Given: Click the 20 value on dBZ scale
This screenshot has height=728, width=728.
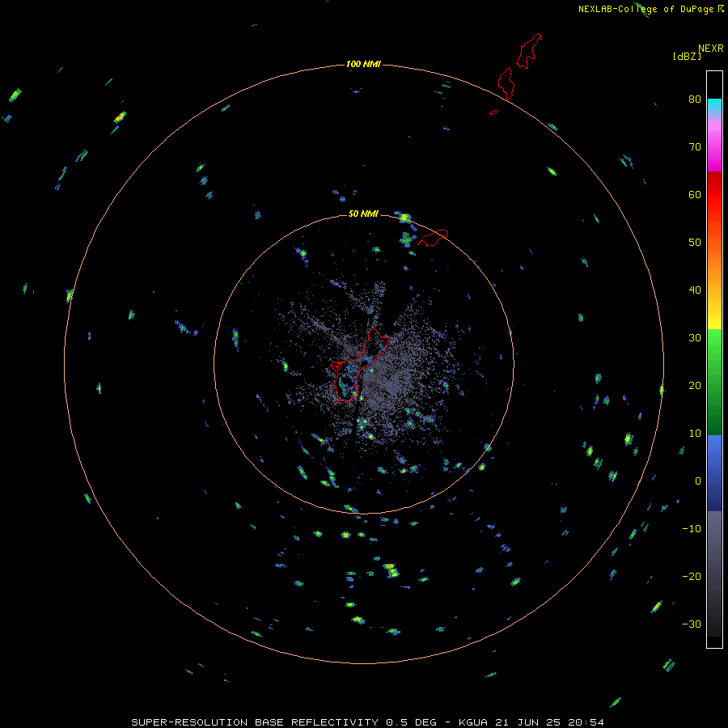Looking at the screenshot, I should 695,385.
